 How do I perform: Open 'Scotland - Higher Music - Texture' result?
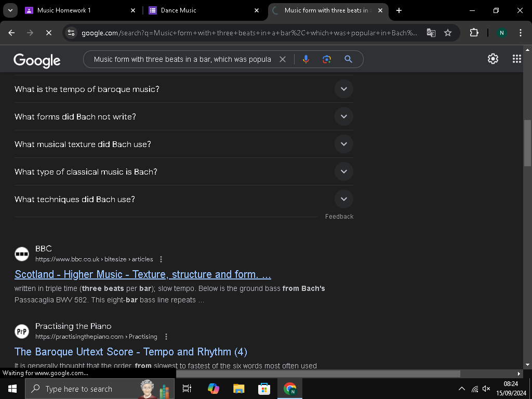coord(143,274)
